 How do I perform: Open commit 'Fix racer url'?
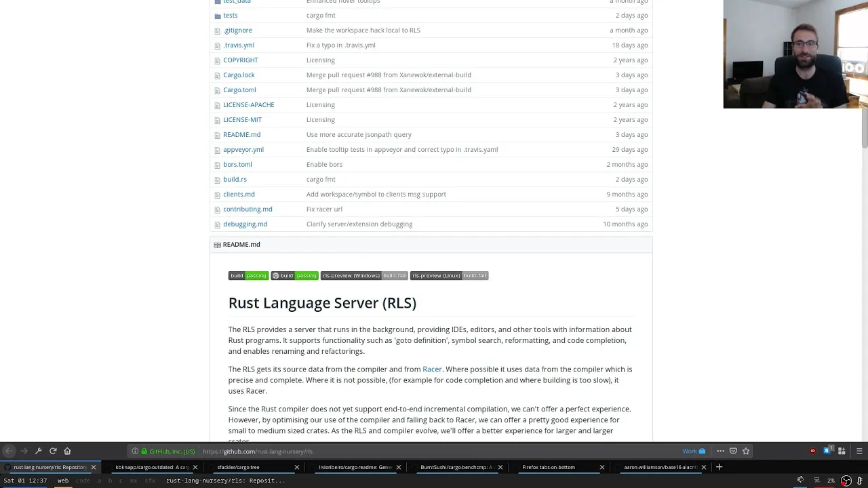(324, 209)
